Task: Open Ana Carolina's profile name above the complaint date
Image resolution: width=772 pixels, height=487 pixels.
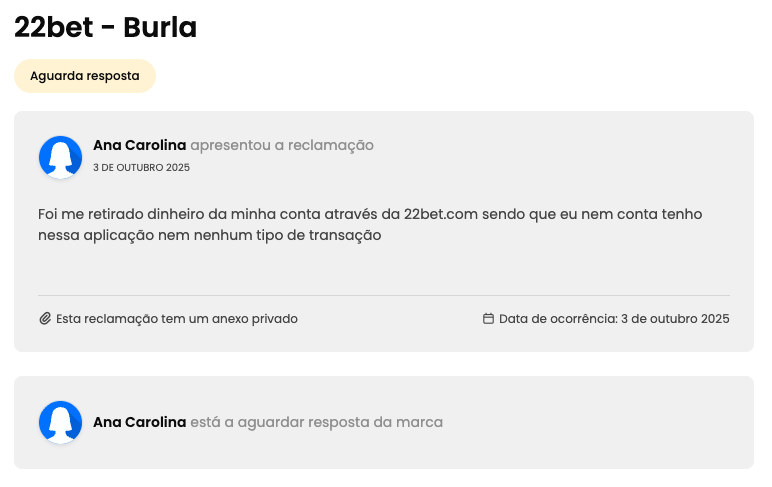Action: point(139,145)
